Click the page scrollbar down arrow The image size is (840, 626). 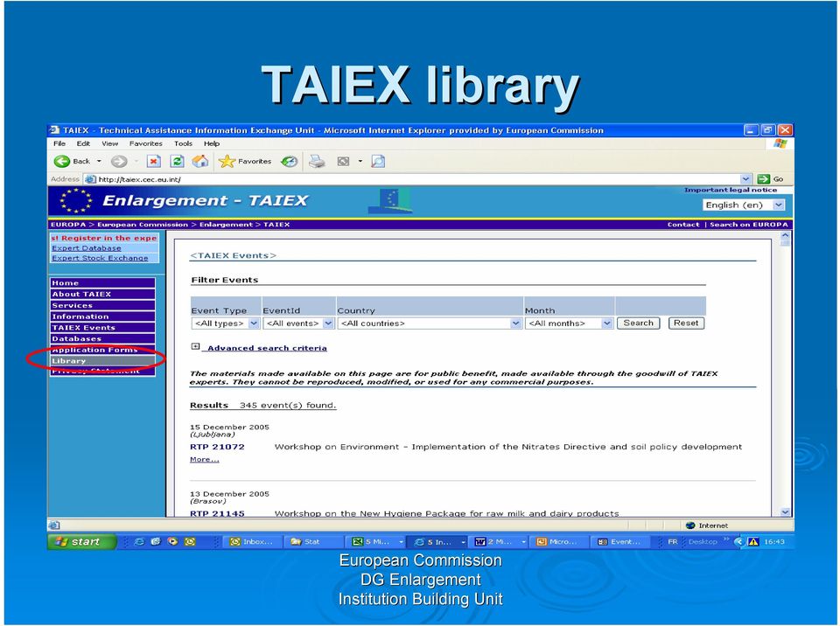point(785,512)
